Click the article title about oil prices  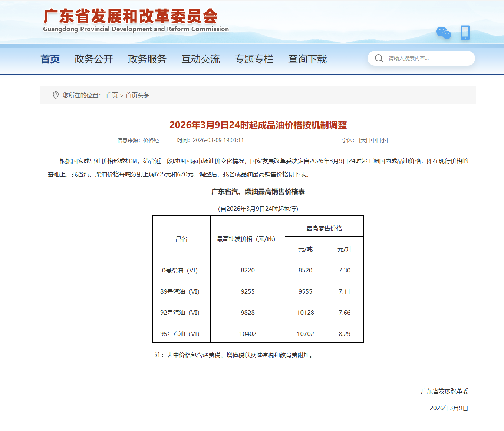point(258,125)
